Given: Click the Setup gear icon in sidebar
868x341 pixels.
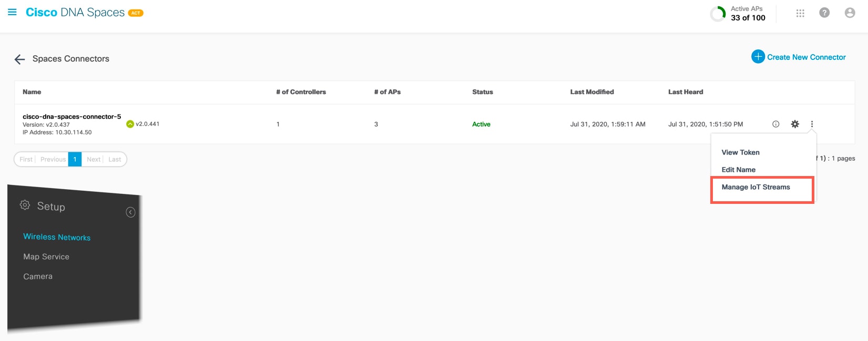Looking at the screenshot, I should pyautogui.click(x=25, y=205).
